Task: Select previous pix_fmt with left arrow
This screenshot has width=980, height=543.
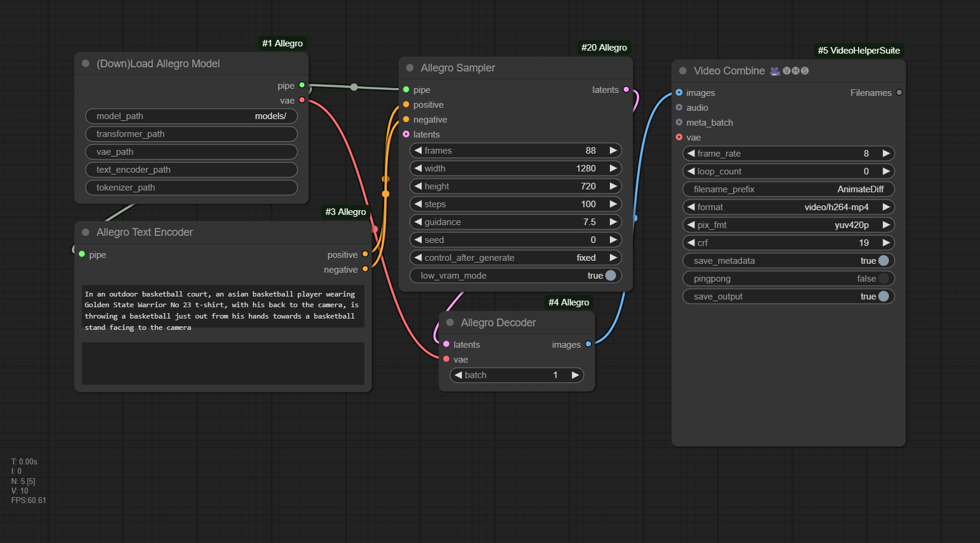Action: click(x=691, y=225)
